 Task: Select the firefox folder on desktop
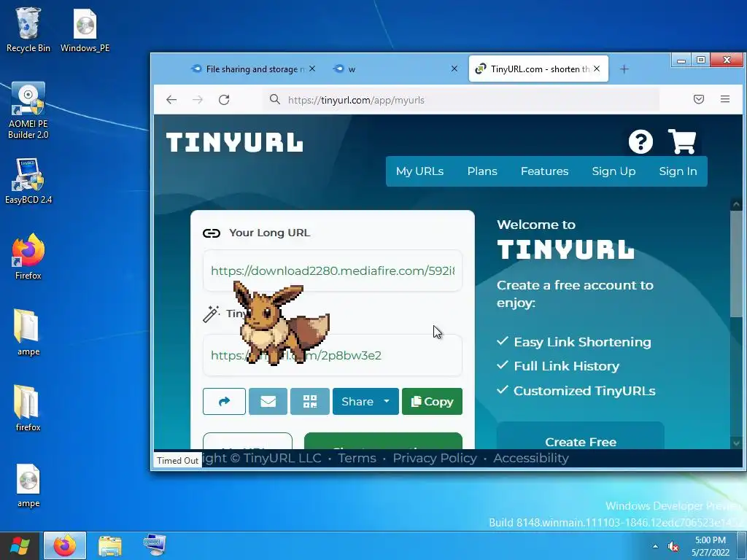(28, 408)
